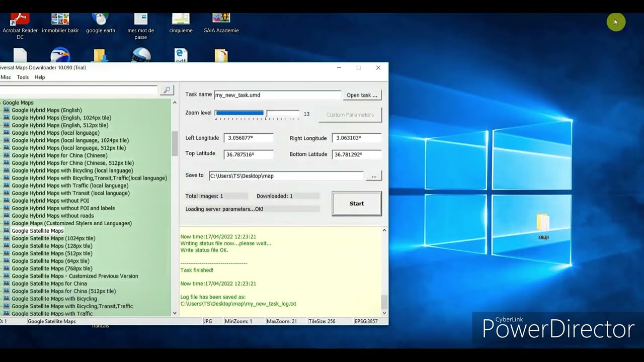The height and width of the screenshot is (362, 644).
Task: Open immobilier bakir desktop icon
Action: point(60,24)
